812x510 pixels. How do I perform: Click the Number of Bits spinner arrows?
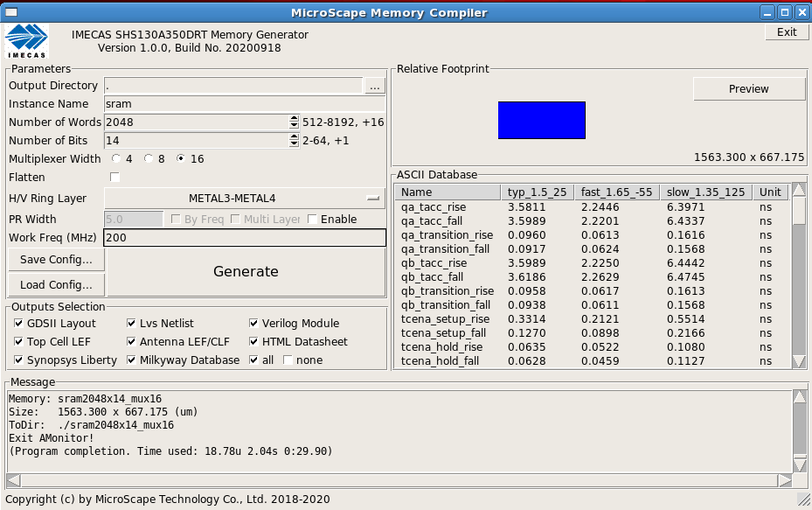tap(294, 141)
